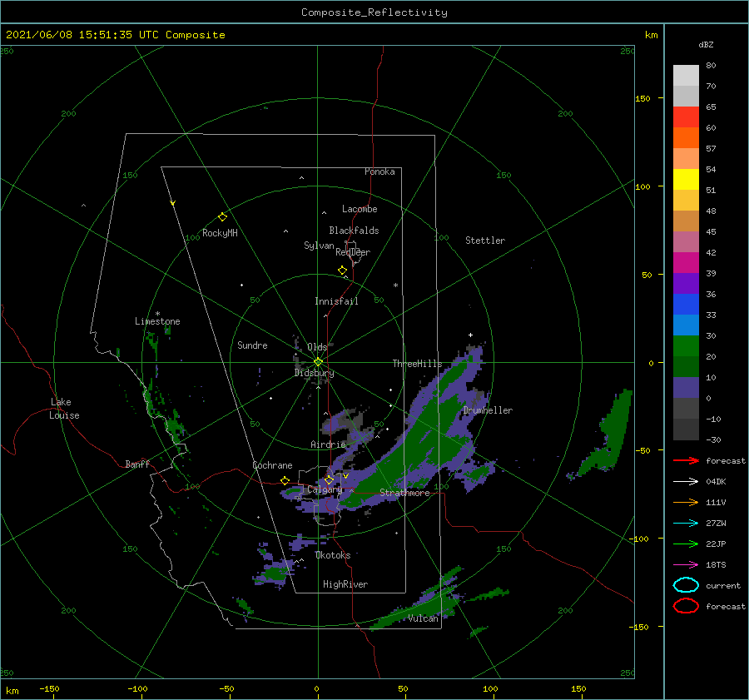Select the light gray 70–80 dBZ swatch

686,76
